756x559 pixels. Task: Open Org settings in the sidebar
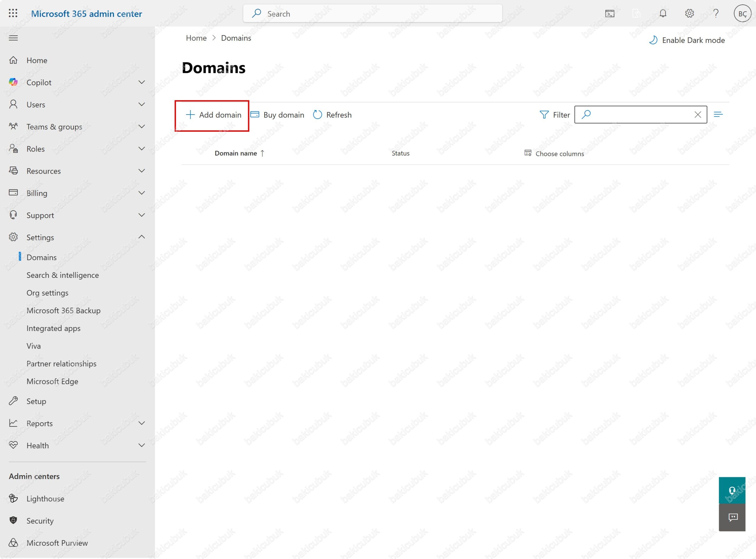pyautogui.click(x=47, y=293)
